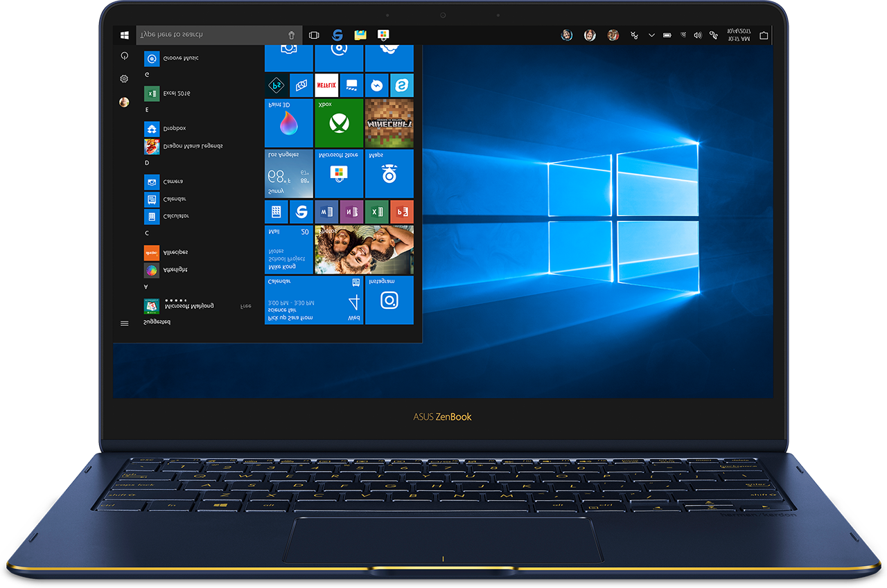Image resolution: width=887 pixels, height=588 pixels.
Task: Open the Calendar live tile with Wed 4
Action: (314, 300)
